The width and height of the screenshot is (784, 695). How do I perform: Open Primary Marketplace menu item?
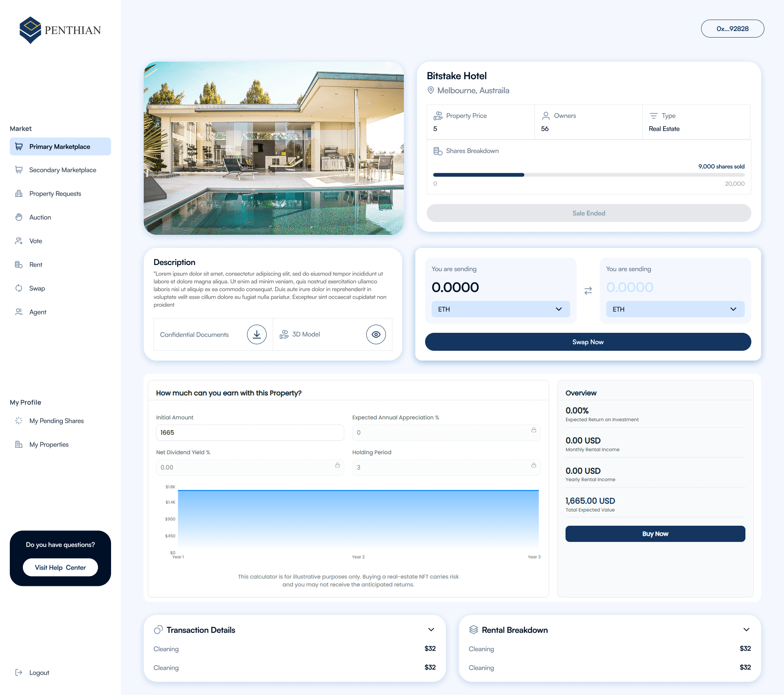point(60,147)
